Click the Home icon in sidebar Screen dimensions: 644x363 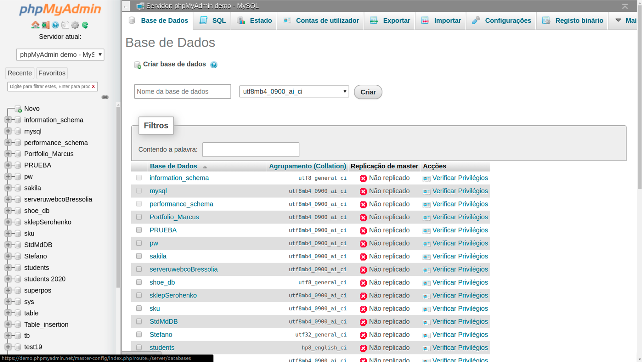(x=35, y=25)
